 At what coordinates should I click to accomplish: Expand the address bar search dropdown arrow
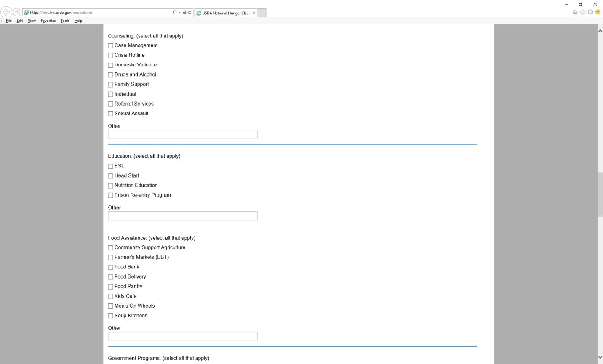click(x=179, y=13)
